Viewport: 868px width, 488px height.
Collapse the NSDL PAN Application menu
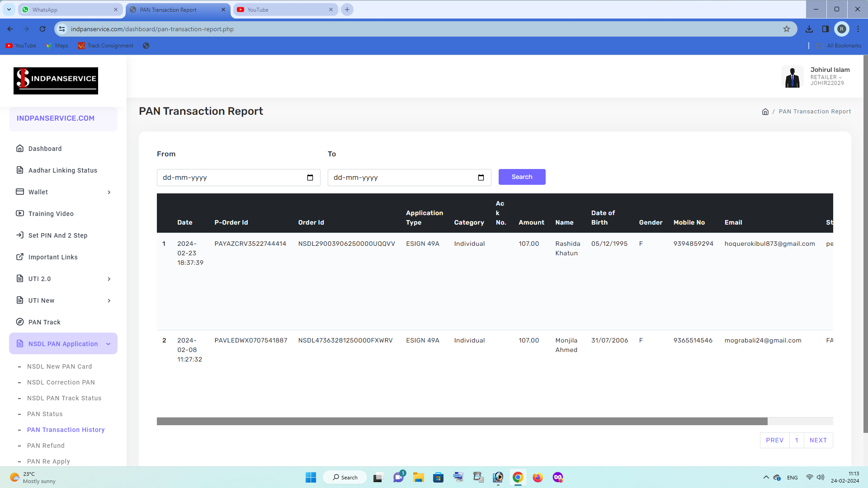pyautogui.click(x=108, y=344)
